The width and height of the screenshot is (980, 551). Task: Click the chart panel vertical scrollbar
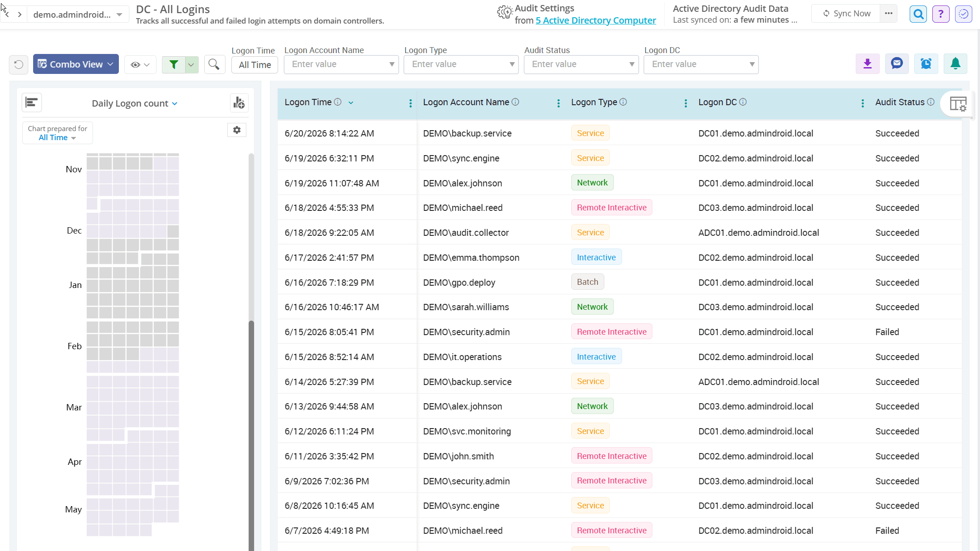point(251,435)
